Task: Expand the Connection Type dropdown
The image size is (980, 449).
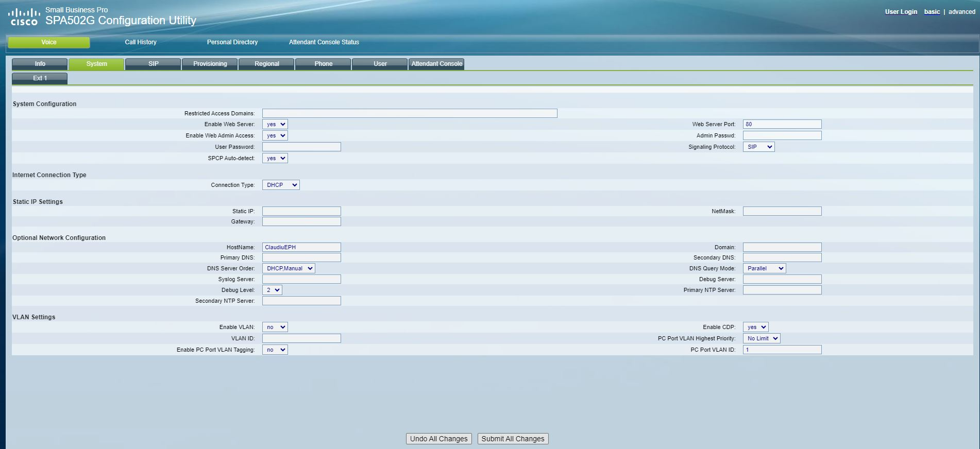Action: pyautogui.click(x=280, y=185)
